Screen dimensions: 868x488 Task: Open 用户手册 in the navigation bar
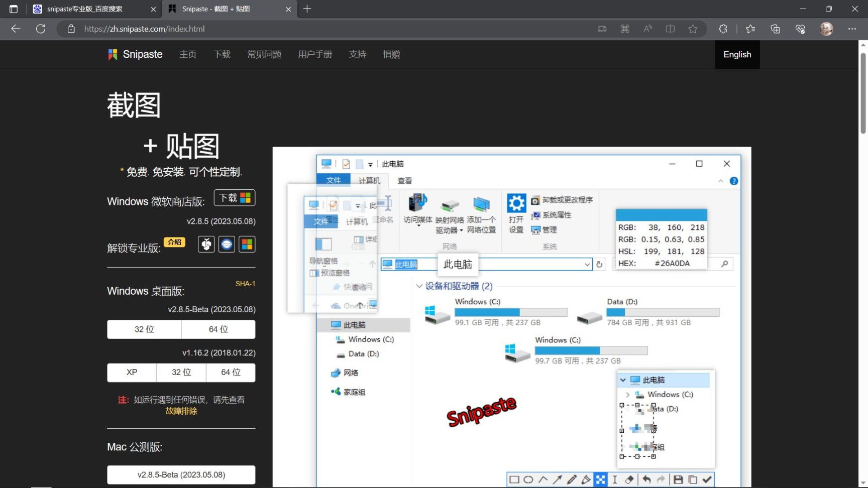(x=315, y=54)
